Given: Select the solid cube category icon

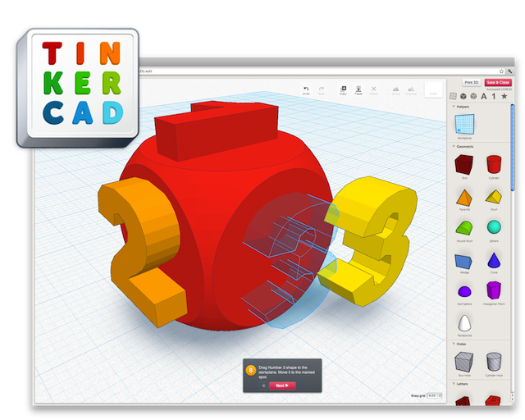Looking at the screenshot, I should pos(463,96).
